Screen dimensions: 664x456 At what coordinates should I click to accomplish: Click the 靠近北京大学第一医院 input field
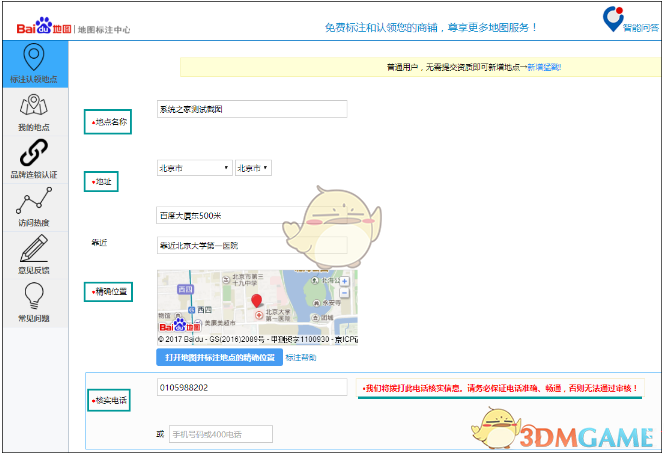click(252, 245)
